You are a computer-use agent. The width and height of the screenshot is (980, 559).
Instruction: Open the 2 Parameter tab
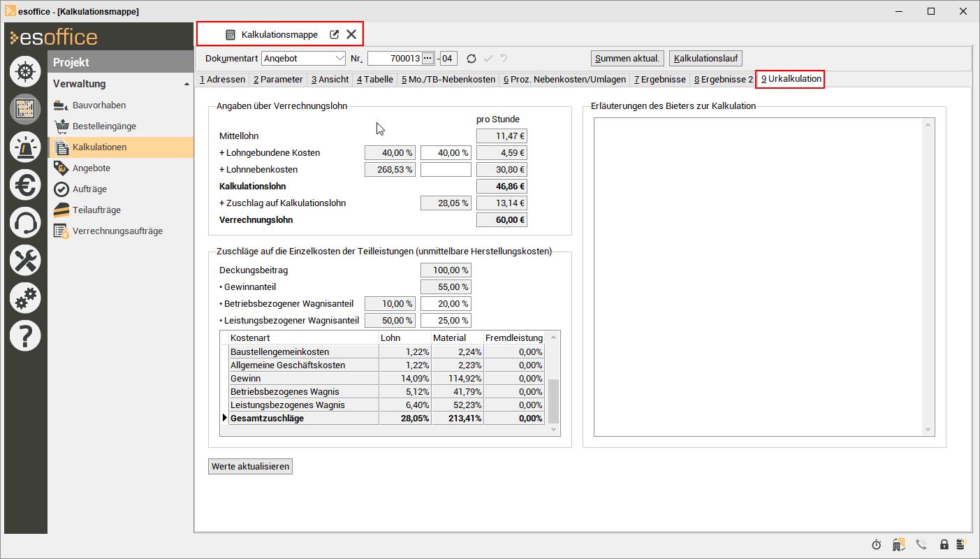tap(278, 80)
